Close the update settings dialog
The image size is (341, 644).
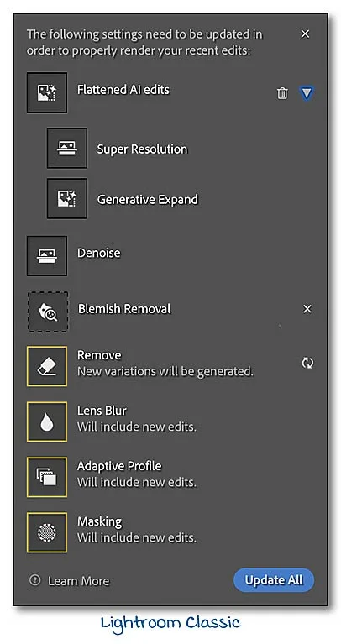click(305, 34)
